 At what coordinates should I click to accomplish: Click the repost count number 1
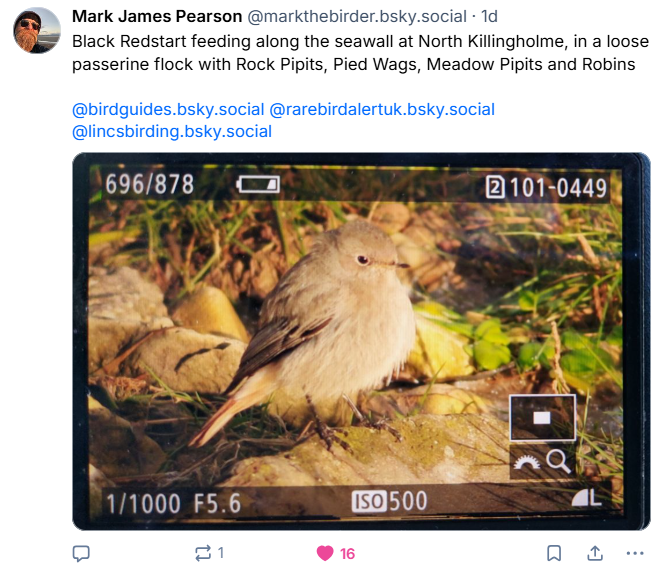(x=221, y=553)
